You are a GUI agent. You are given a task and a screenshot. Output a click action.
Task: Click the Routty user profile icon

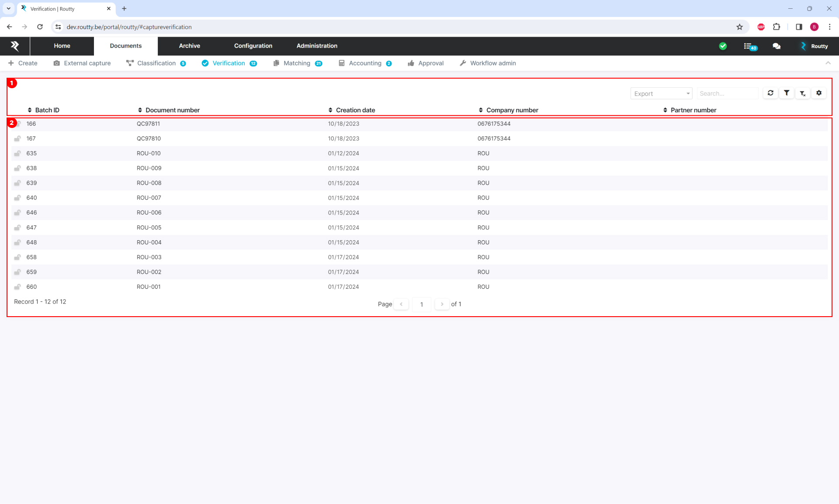[804, 45]
